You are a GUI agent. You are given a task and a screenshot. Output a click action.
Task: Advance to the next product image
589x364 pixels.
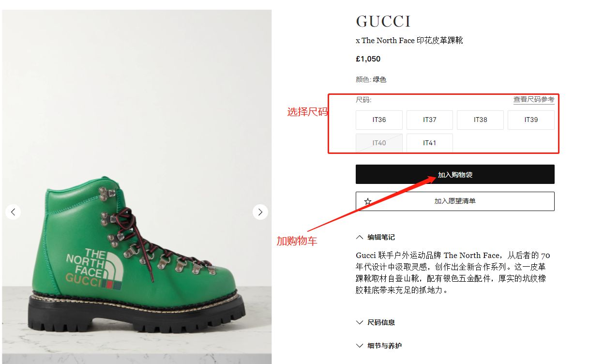pos(260,212)
